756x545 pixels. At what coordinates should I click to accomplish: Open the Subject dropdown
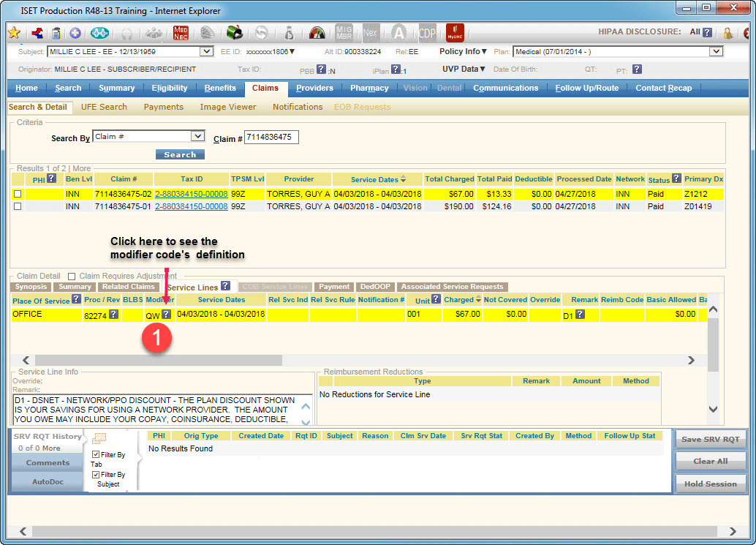point(206,52)
